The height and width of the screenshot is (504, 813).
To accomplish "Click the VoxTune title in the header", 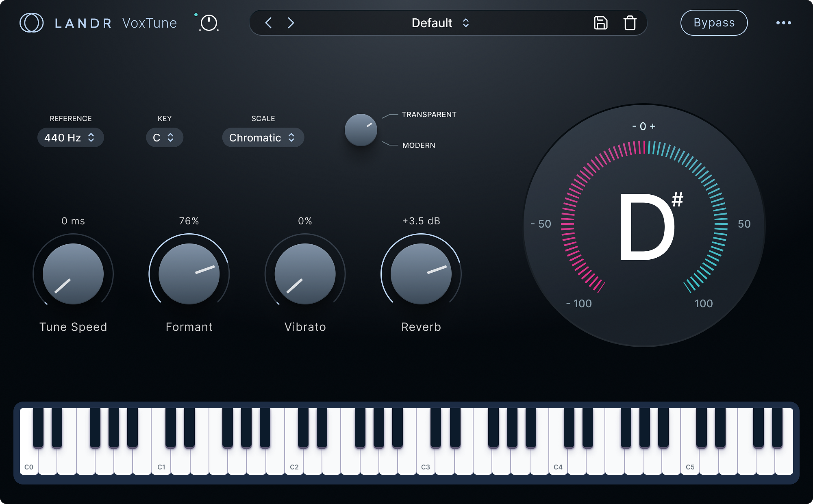I will tap(149, 23).
